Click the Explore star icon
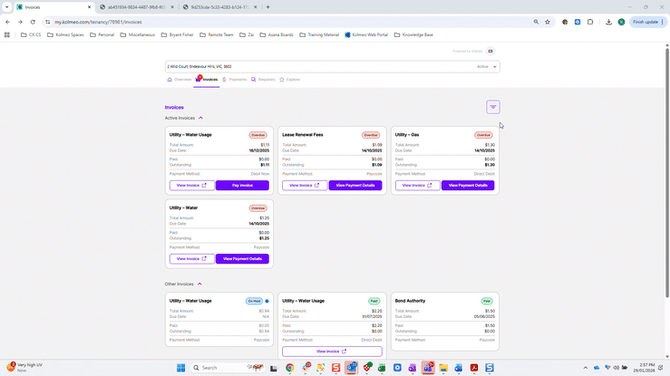 click(x=282, y=79)
